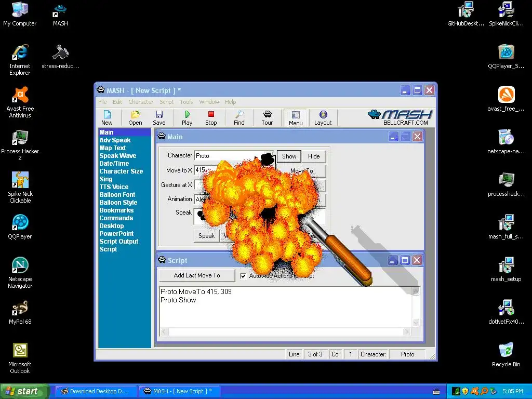
Task: Click the line Proto.Show in script editor
Action: [179, 300]
